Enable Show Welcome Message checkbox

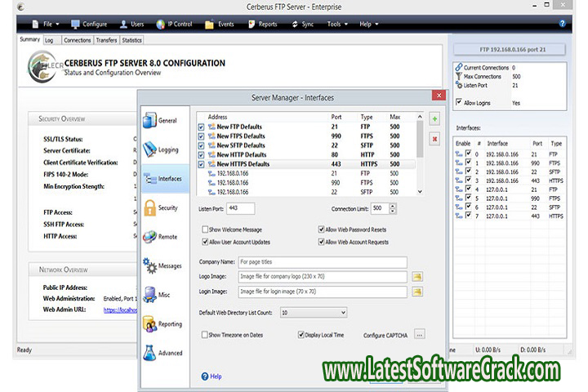click(x=205, y=230)
